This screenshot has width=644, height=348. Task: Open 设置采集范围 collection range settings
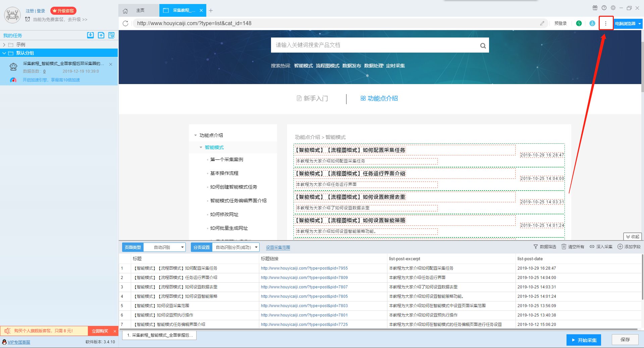click(278, 247)
